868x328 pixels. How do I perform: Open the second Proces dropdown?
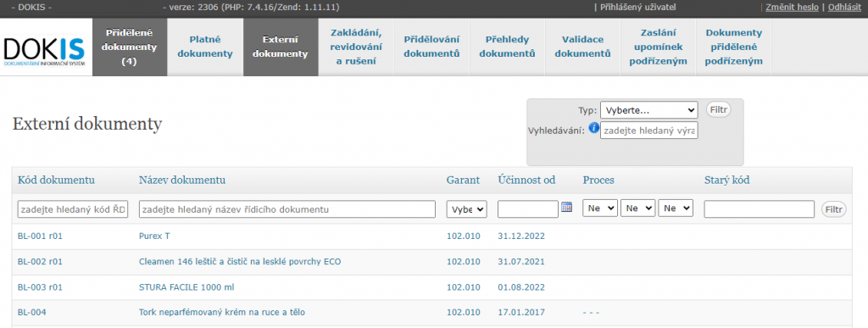[x=638, y=208]
